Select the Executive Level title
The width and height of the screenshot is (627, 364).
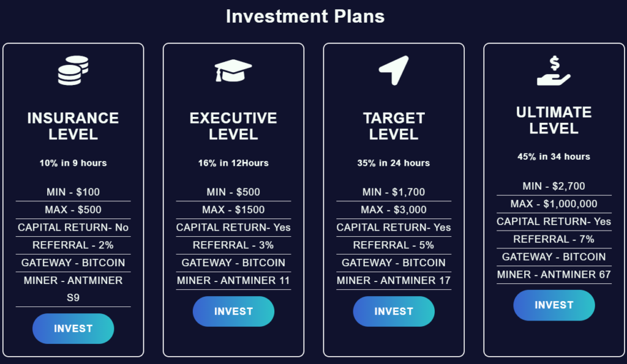click(x=233, y=126)
